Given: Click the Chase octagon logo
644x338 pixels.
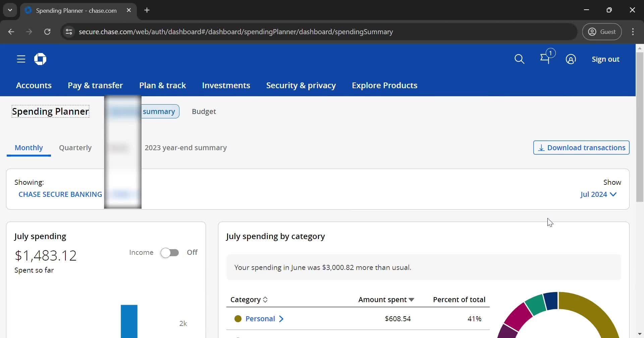Looking at the screenshot, I should tap(40, 59).
